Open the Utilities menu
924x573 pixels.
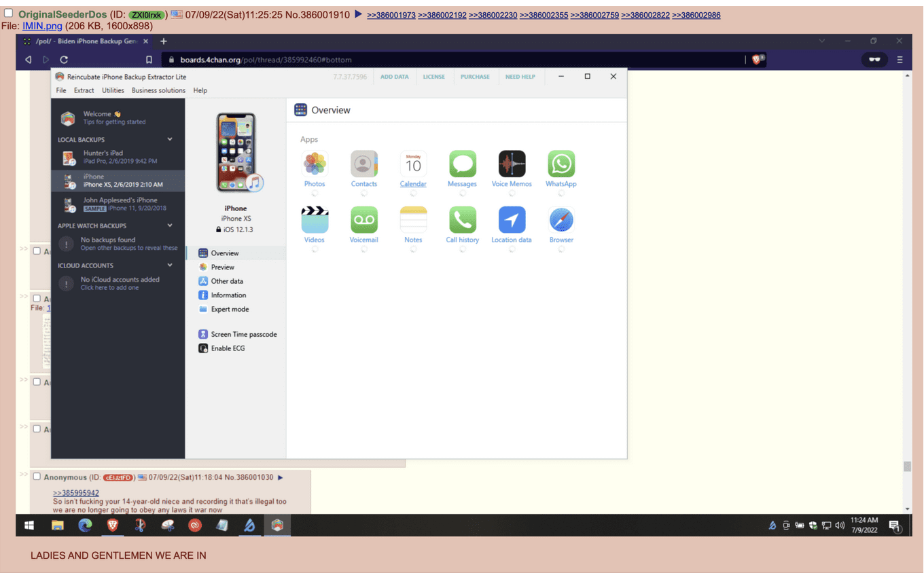(x=113, y=90)
